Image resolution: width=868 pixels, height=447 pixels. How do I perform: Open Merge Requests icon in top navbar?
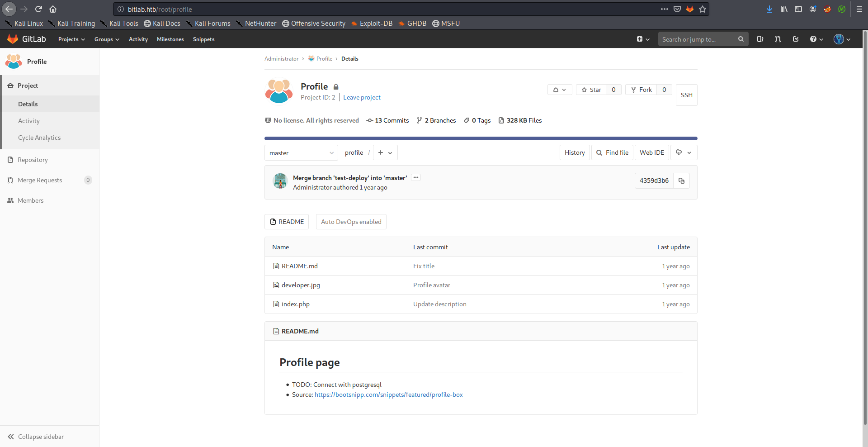pos(778,39)
